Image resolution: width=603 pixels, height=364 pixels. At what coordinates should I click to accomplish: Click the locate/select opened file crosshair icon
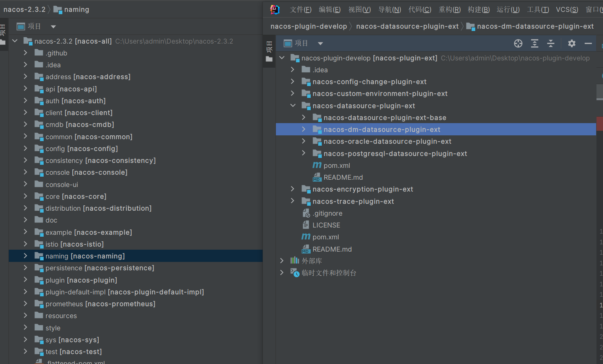(x=518, y=44)
